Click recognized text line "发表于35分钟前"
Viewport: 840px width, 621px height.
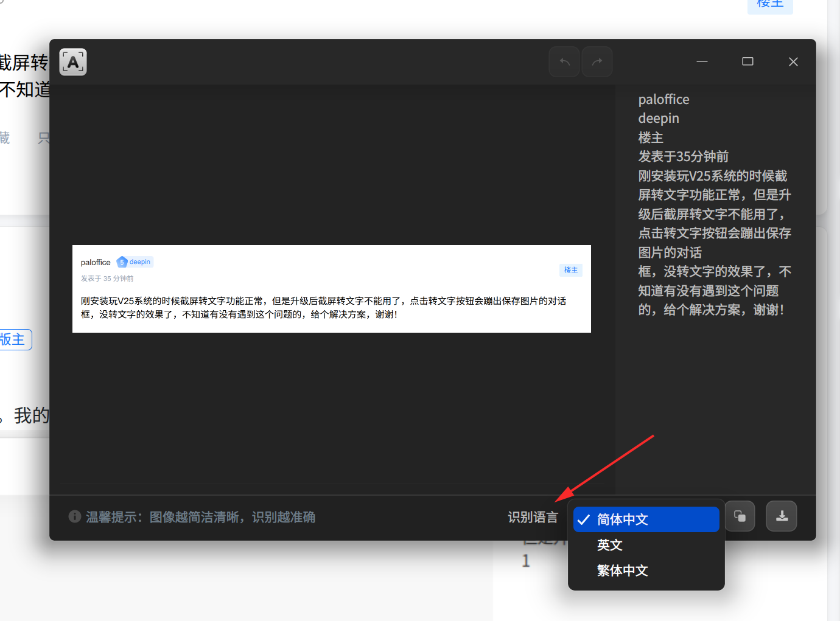point(683,156)
